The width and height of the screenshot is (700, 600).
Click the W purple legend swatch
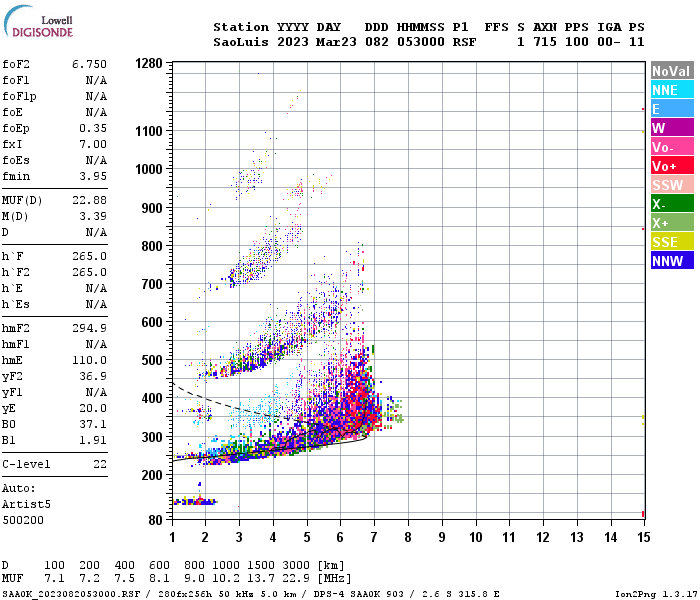(x=672, y=128)
